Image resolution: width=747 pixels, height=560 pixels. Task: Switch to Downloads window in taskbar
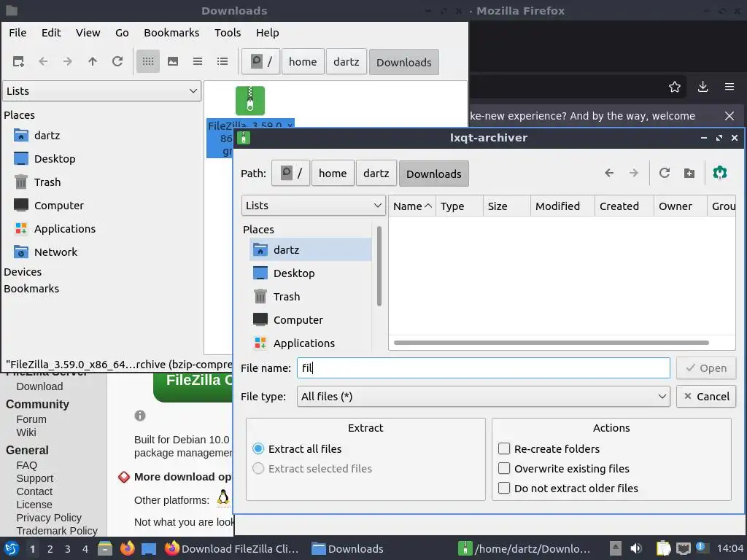click(x=347, y=548)
